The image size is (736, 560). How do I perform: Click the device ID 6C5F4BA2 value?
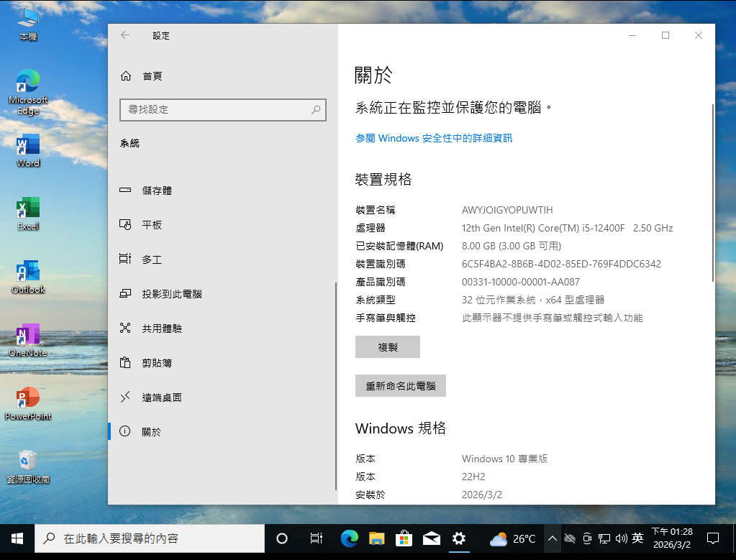click(561, 264)
